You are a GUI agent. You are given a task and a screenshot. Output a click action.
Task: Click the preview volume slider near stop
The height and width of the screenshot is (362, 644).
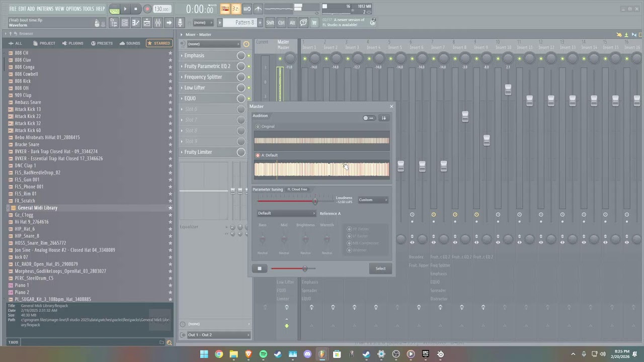pyautogui.click(x=293, y=268)
